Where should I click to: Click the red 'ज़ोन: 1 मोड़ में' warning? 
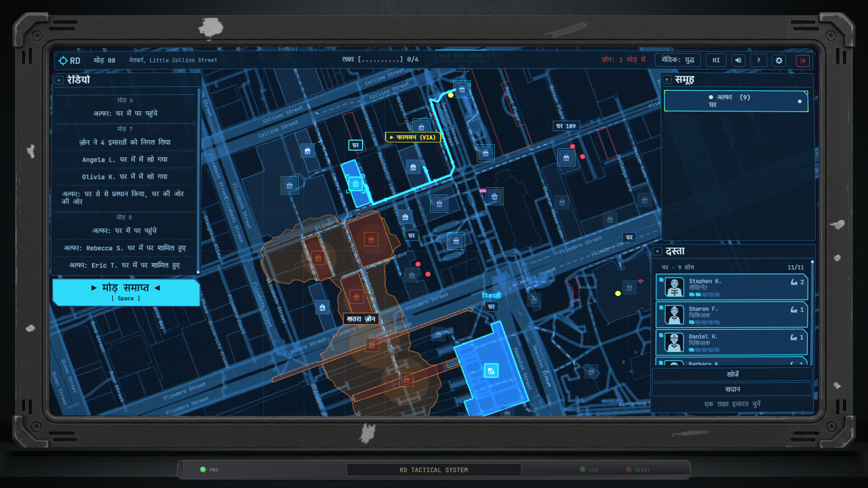(623, 60)
